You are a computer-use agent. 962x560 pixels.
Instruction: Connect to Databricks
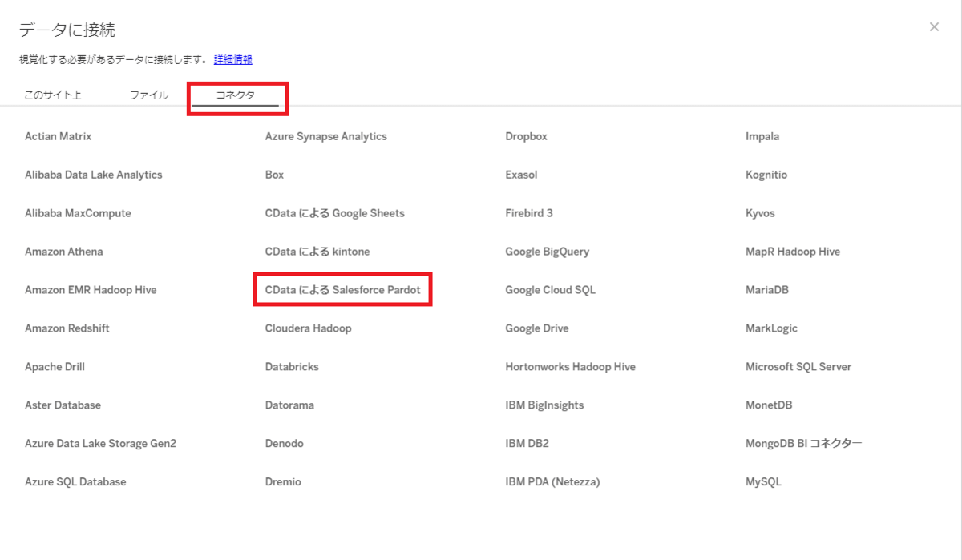[292, 367]
